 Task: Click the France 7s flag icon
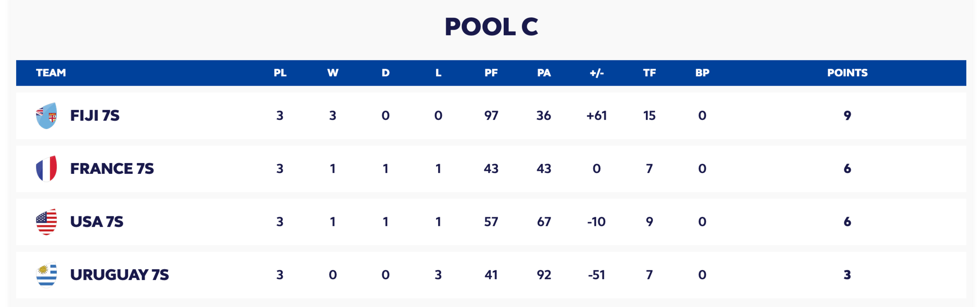point(47,168)
